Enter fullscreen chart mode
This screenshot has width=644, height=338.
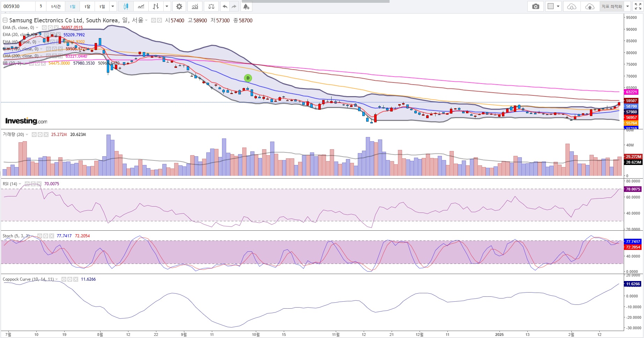pos(638,6)
